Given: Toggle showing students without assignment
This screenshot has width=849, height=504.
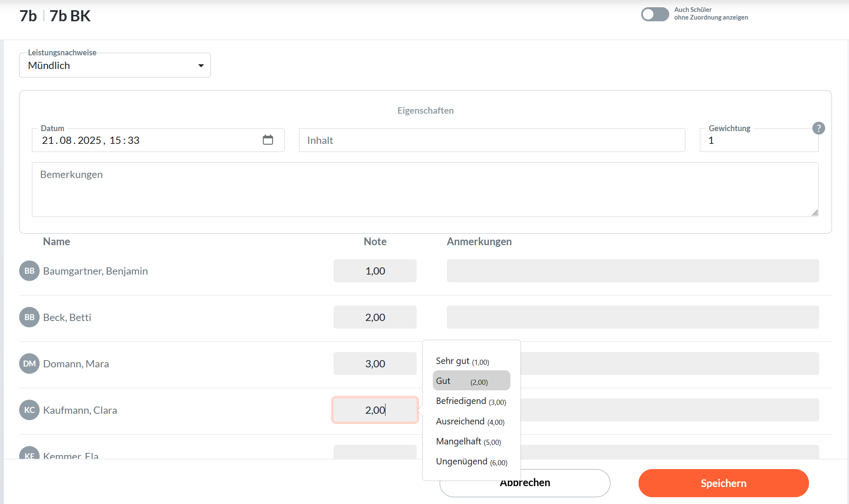Looking at the screenshot, I should [x=655, y=14].
